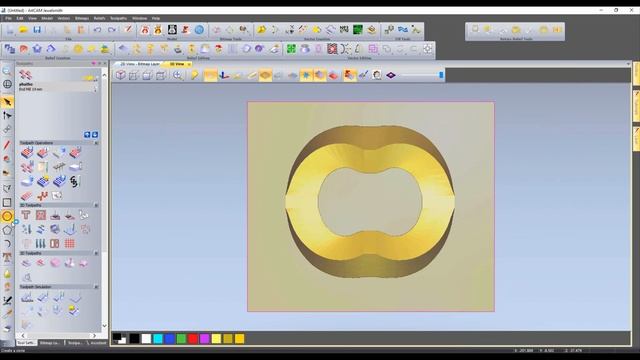Image resolution: width=640 pixels, height=360 pixels.
Task: Open the Edit menu
Action: click(20, 18)
